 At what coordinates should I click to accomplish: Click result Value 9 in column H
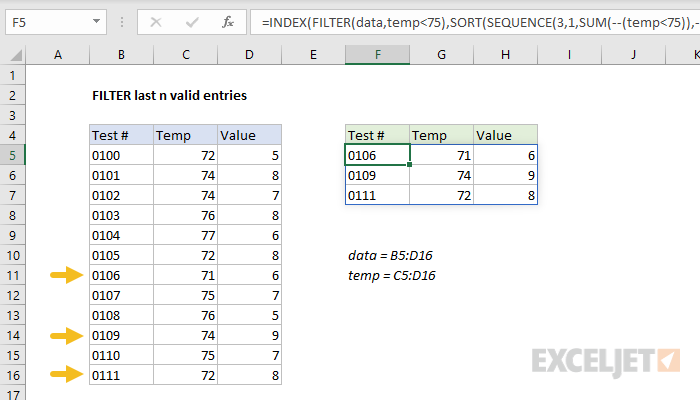point(505,175)
